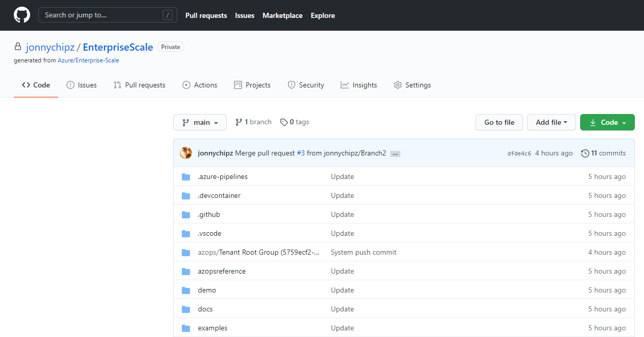Open the Insights tab
644x337 pixels.
coord(359,85)
